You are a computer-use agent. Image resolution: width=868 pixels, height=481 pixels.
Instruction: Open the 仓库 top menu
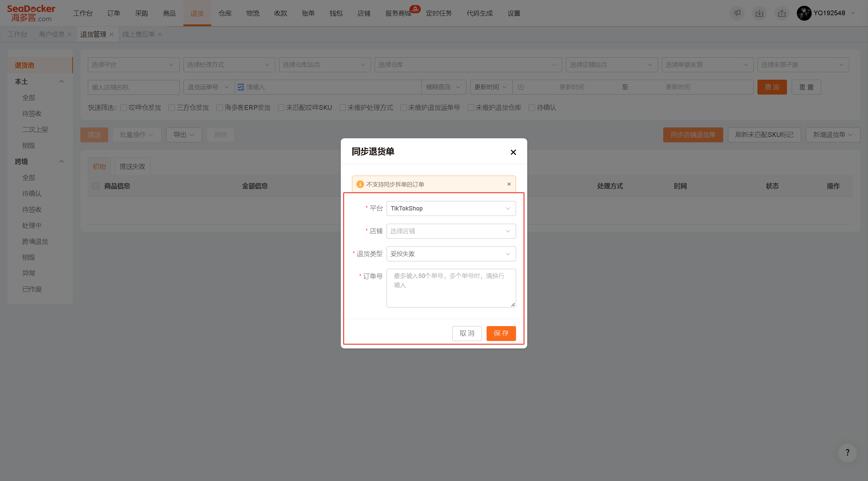[225, 13]
